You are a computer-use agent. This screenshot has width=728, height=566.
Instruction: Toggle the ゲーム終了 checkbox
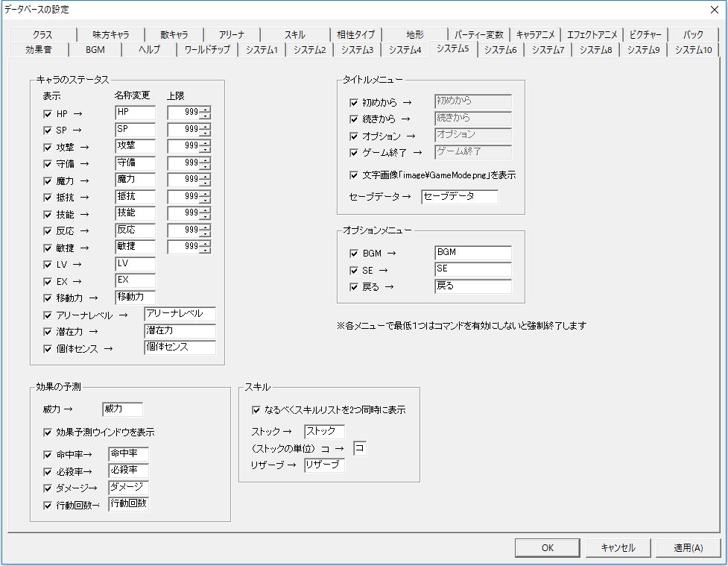(354, 153)
